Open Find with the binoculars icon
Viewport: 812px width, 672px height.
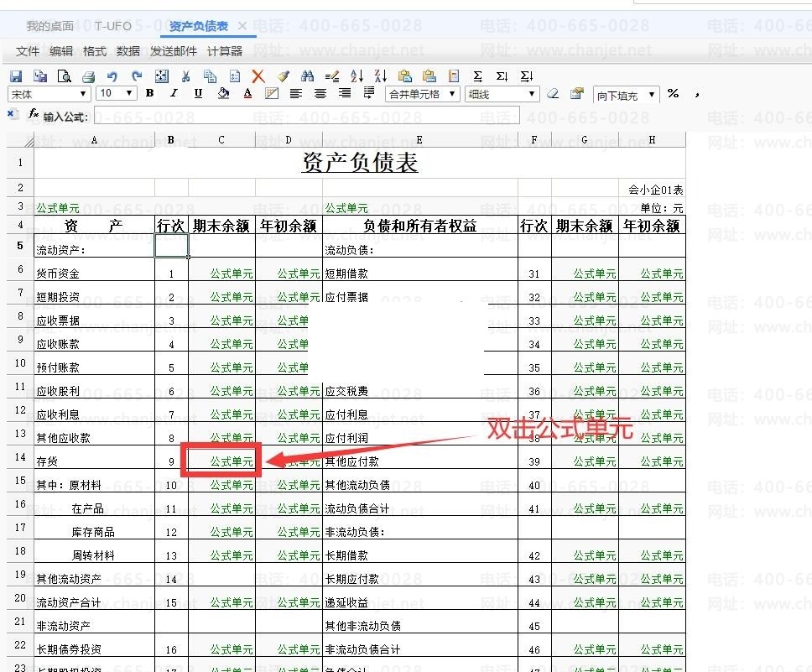tap(307, 76)
